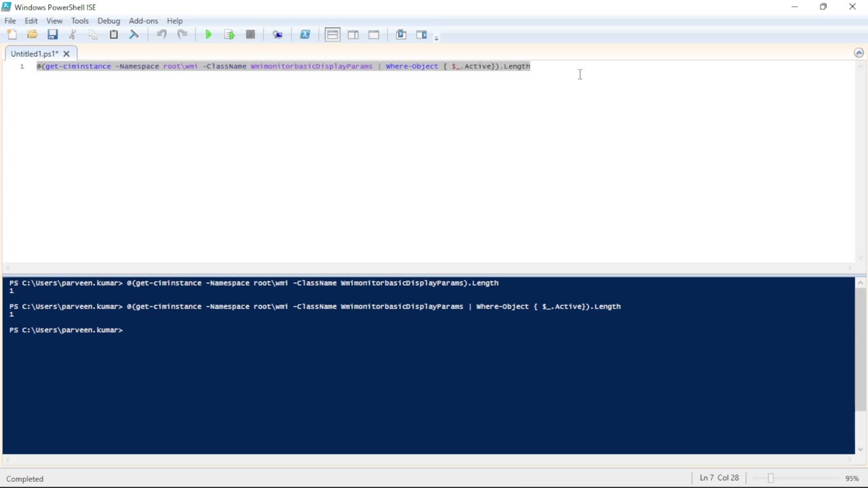Launch PowerShell.exe console window

(305, 35)
